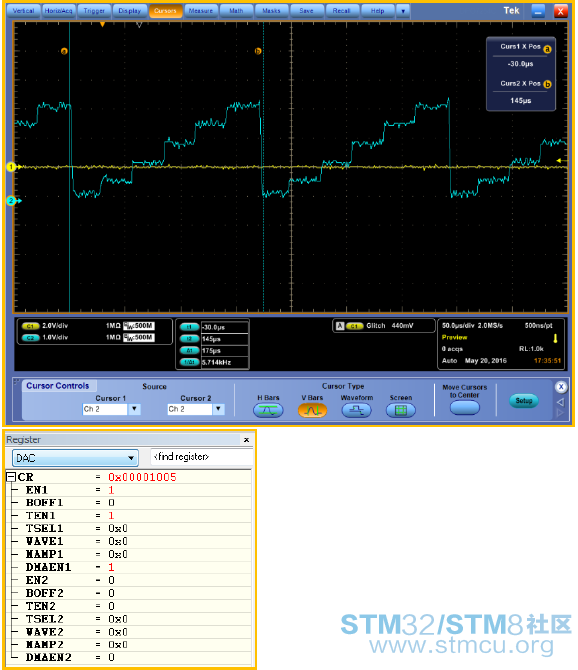Click Curs2 X Pos readout

[x=521, y=92]
